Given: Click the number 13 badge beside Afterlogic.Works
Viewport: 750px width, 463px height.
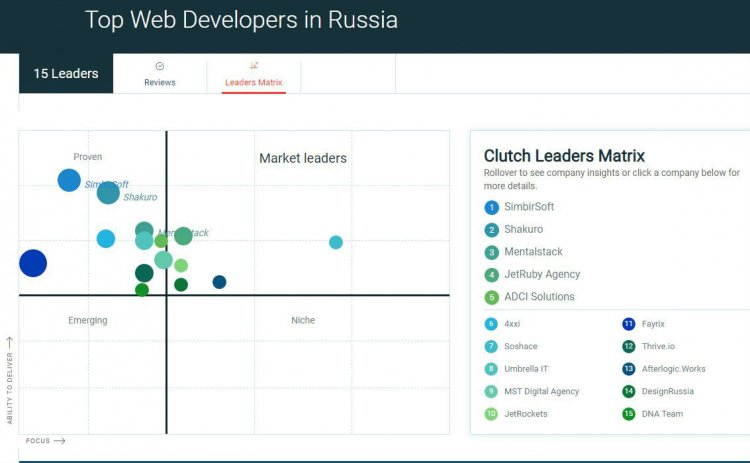Looking at the screenshot, I should (629, 369).
